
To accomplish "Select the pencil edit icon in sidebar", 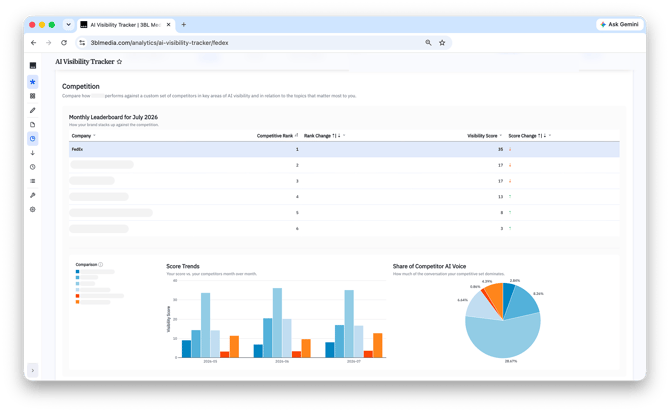I will 32,110.
